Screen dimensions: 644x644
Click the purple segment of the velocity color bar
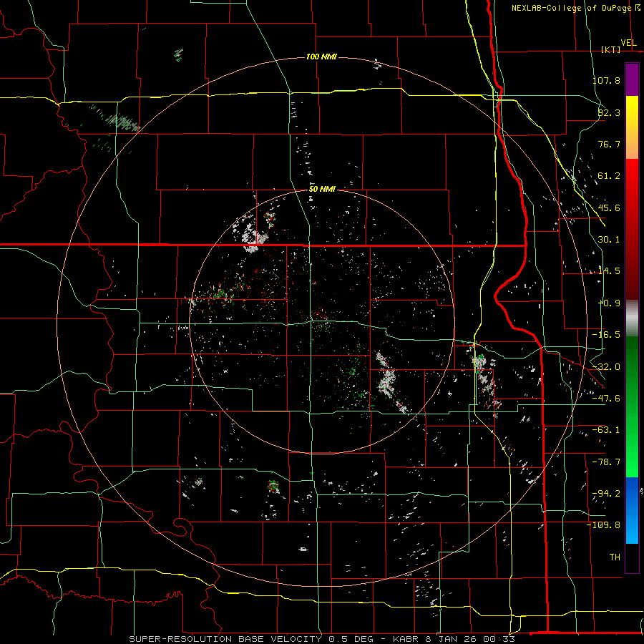pos(632,79)
